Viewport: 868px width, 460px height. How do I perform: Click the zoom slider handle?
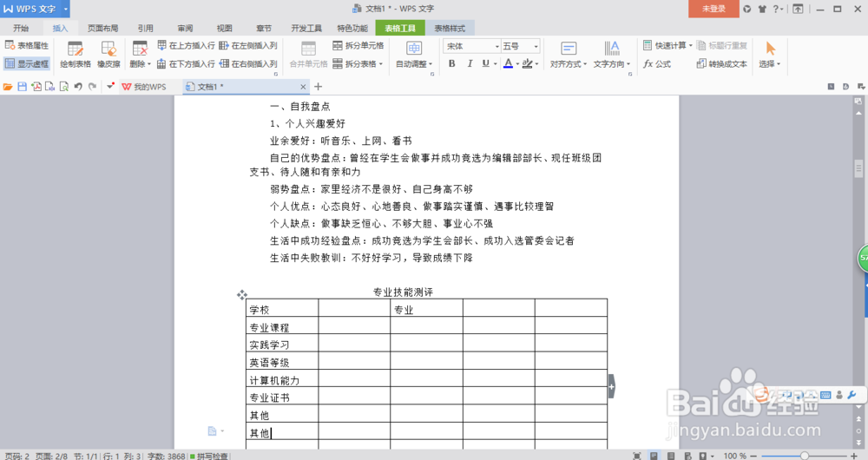click(805, 456)
